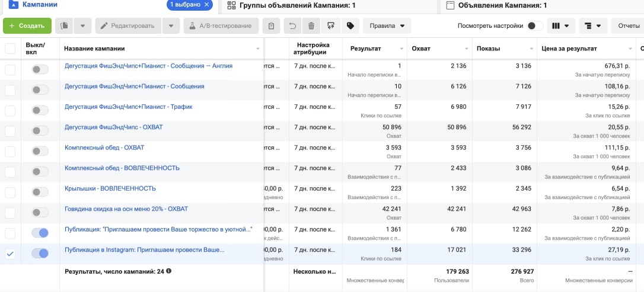This screenshot has height=292, width=644.
Task: Tick checkbox for Дегустация ФишЭндЧипс+Пианист - Трафик row
Action: coord(10,111)
